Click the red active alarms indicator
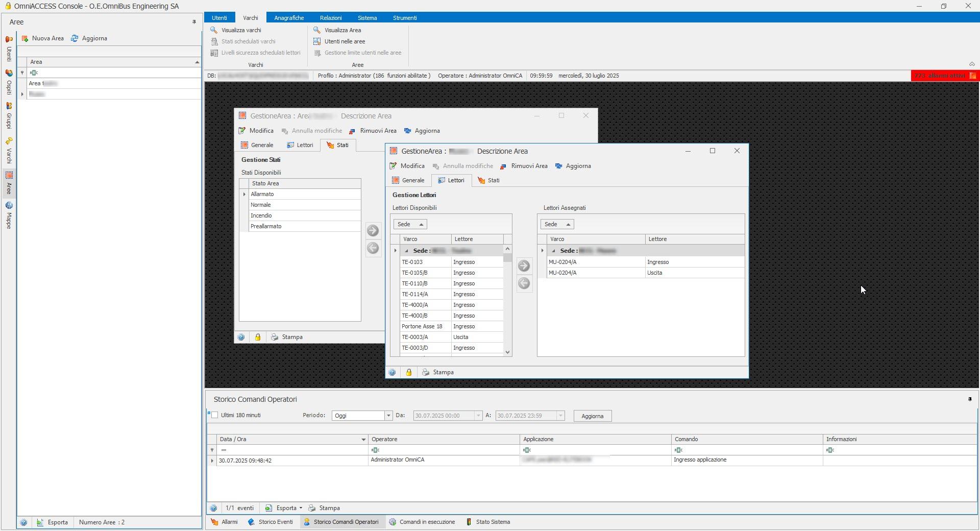The image size is (980, 531). pyautogui.click(x=945, y=76)
